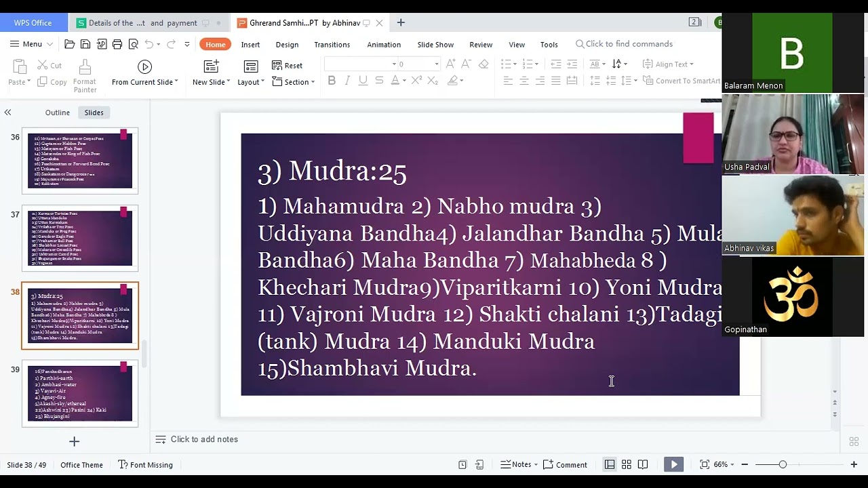Toggle Align Right for paragraph
The height and width of the screenshot is (488, 868).
pyautogui.click(x=540, y=81)
